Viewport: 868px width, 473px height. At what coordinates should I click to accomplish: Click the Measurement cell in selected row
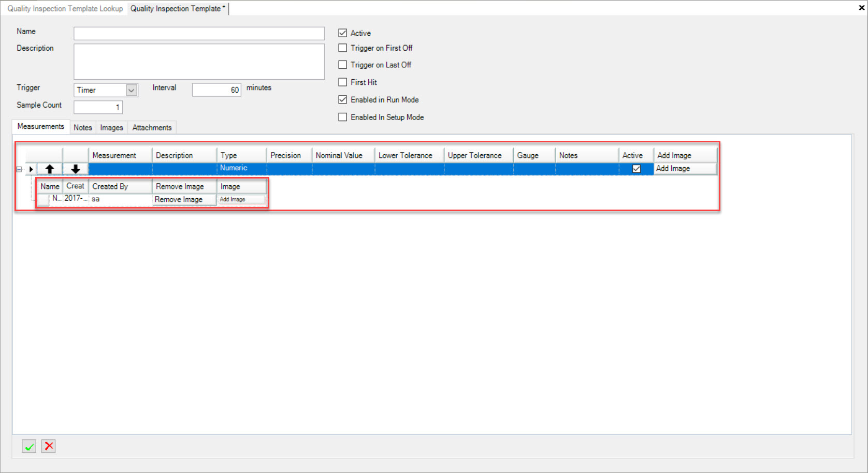point(120,169)
